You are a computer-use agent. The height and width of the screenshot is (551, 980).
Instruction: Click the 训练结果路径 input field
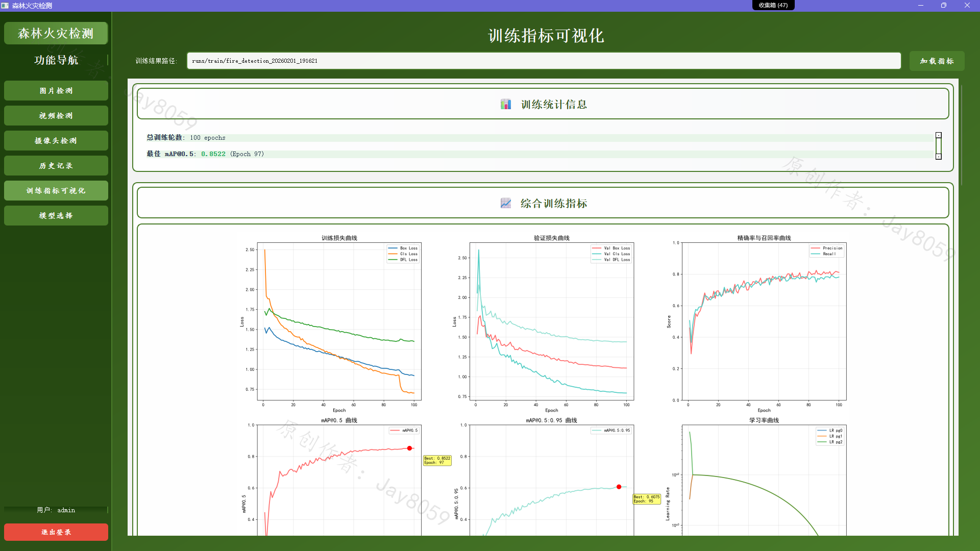(x=544, y=61)
